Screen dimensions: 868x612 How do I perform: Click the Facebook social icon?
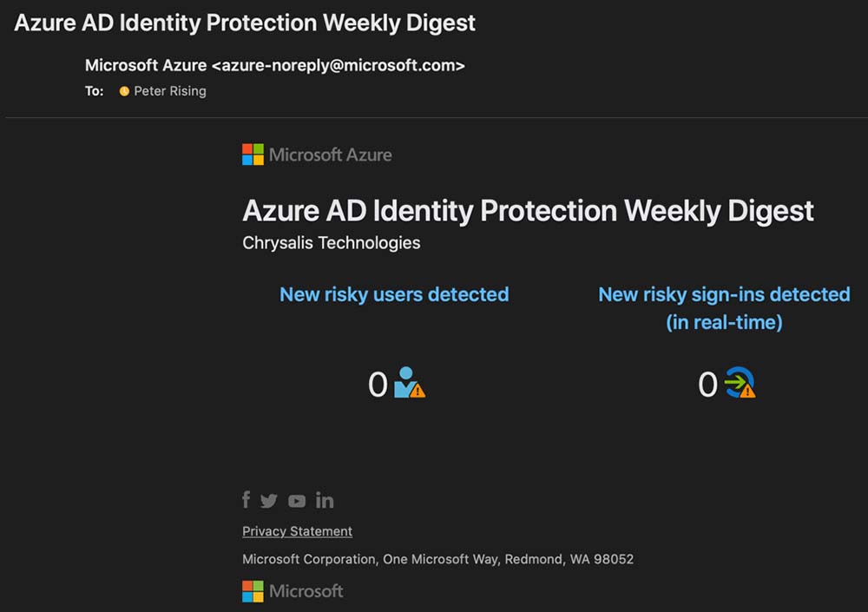[x=247, y=500]
